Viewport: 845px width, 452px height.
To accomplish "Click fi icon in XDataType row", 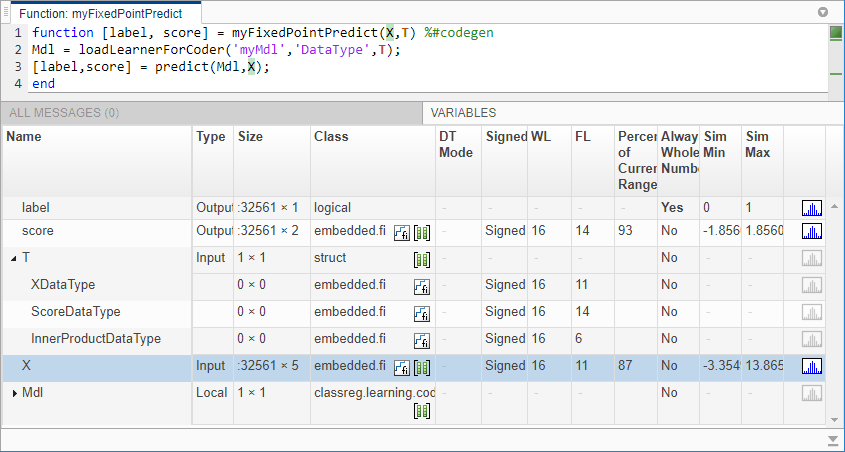I will pos(421,285).
